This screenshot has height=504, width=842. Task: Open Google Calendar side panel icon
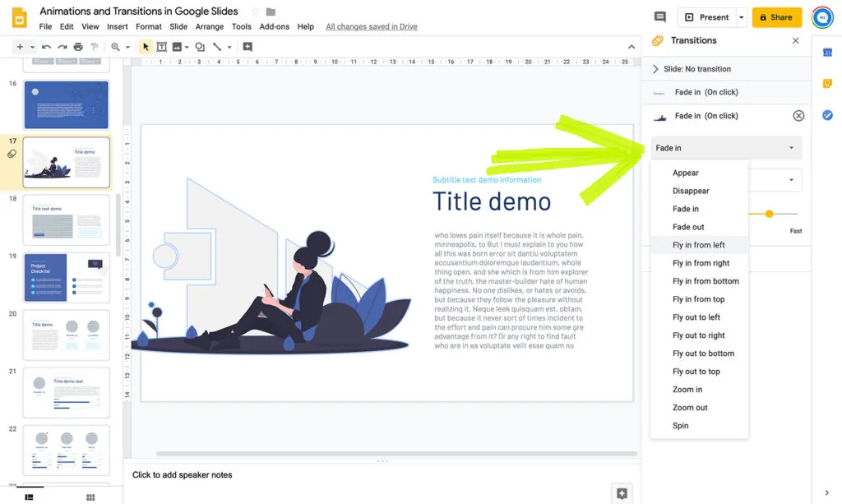click(827, 52)
